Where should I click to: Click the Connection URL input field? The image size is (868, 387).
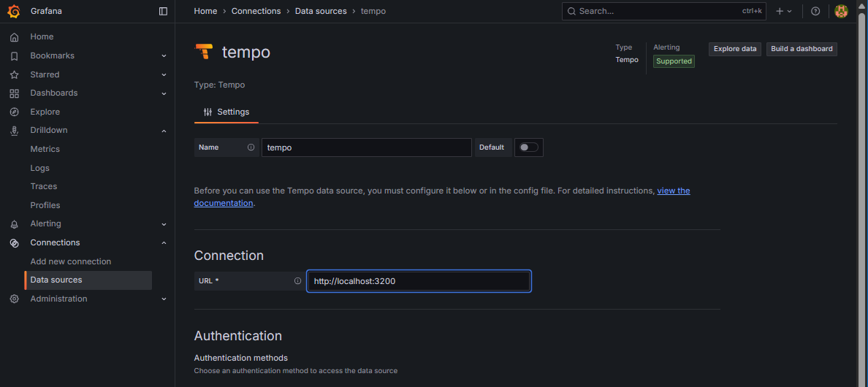[x=419, y=281]
